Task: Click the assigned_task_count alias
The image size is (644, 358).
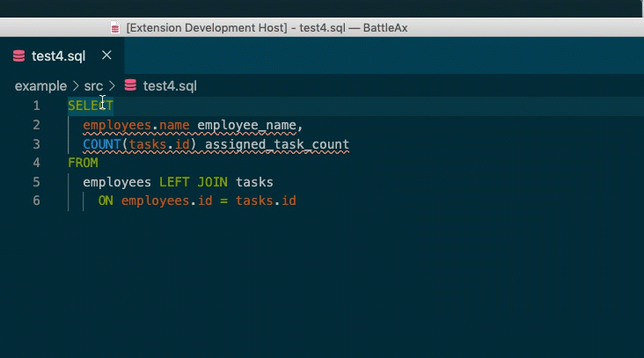Action: point(277,144)
